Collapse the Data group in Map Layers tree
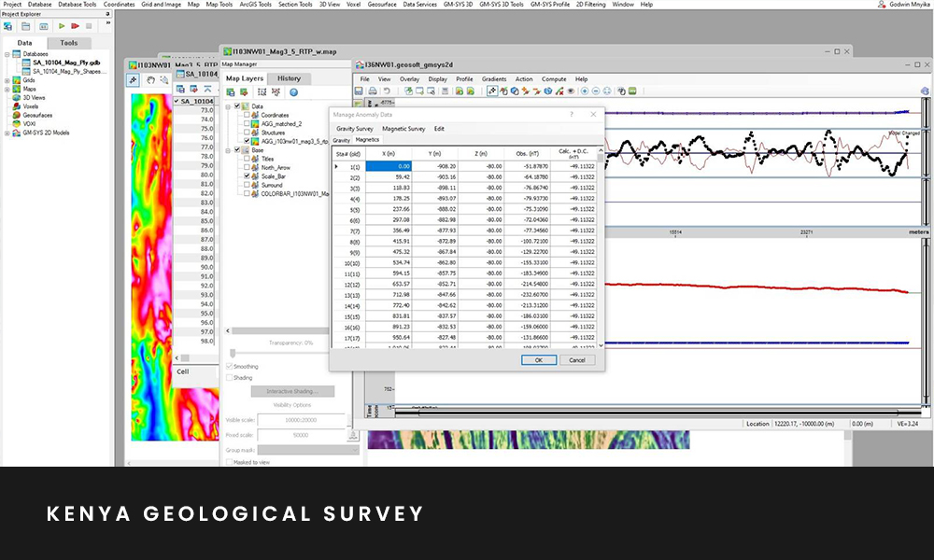Viewport: 934px width, 560px height. tap(228, 107)
